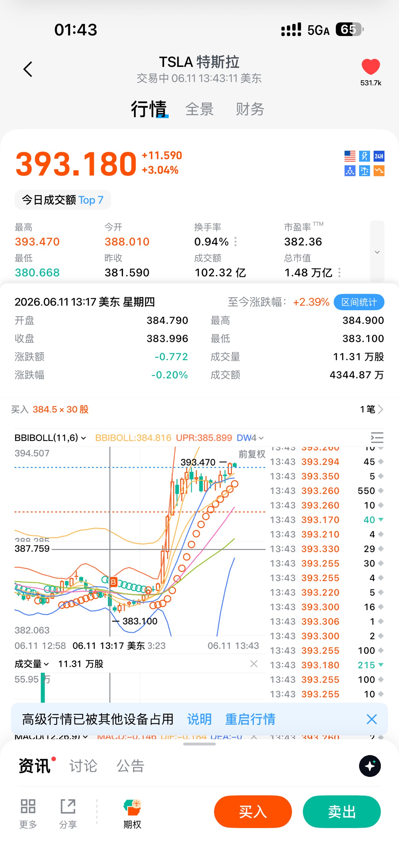This screenshot has width=399, height=868.
Task: Tap the trade row 393.330 with 29 shares
Action: pos(327,548)
